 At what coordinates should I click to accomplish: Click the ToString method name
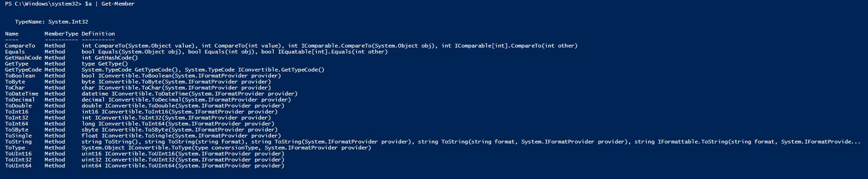18,142
